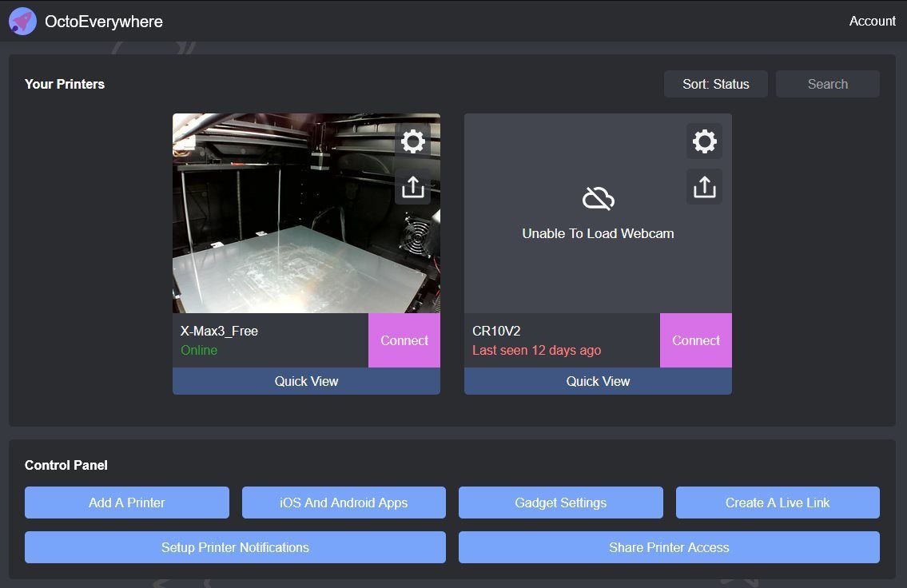This screenshot has width=907, height=588.
Task: Open Quick View for X-Max3_Free
Action: click(306, 381)
